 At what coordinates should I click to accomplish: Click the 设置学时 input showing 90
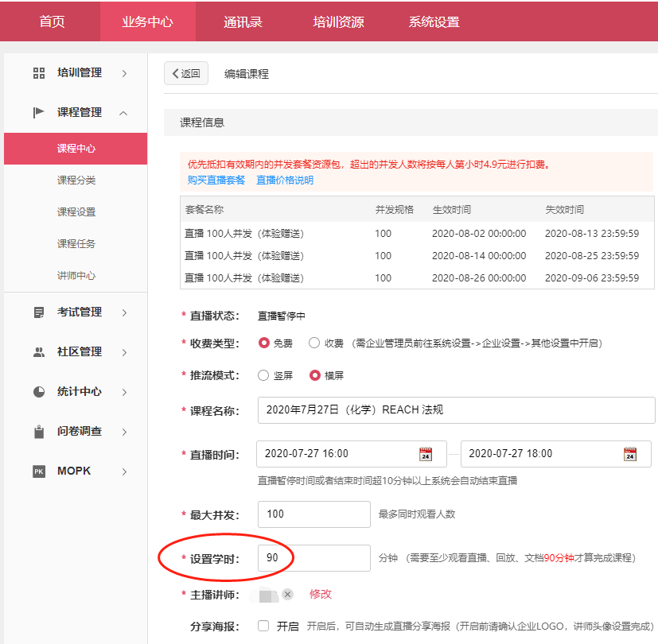coord(314,558)
